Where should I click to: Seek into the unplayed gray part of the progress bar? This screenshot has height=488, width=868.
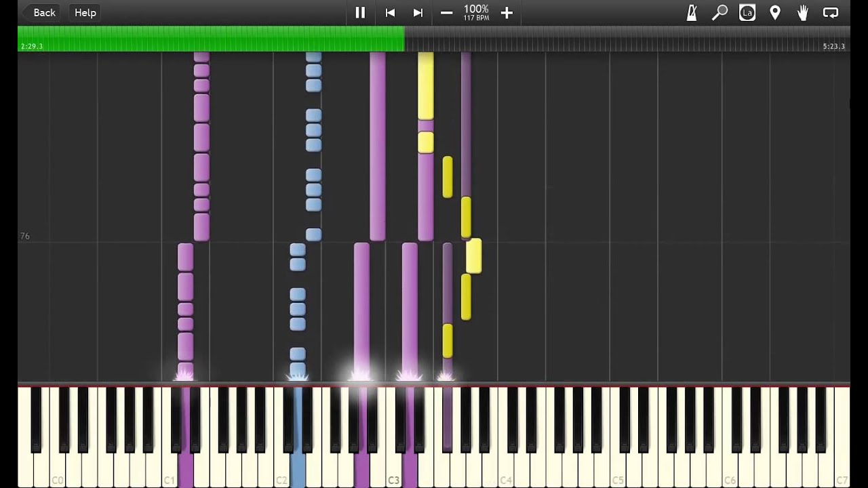(627, 39)
